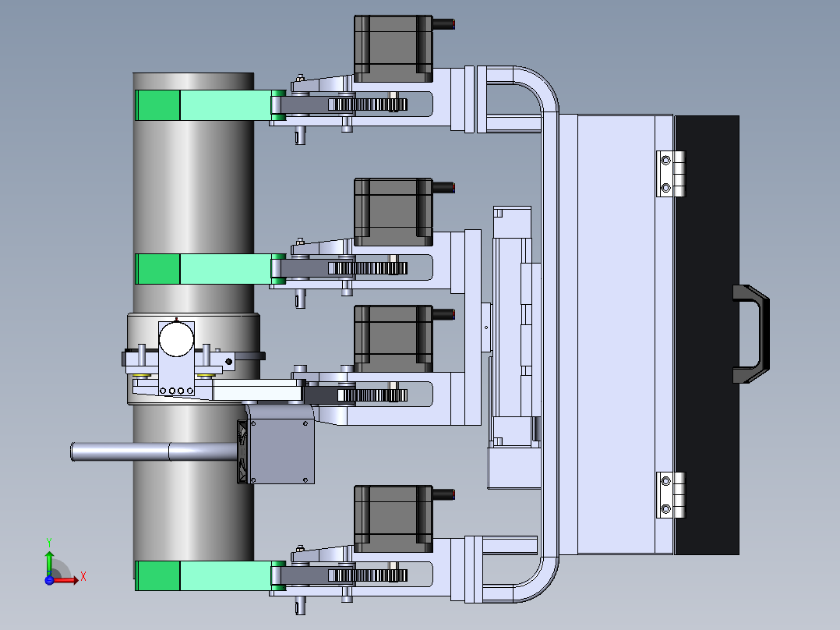
Task: Select the bottom green clamp band
Action: (x=210, y=576)
